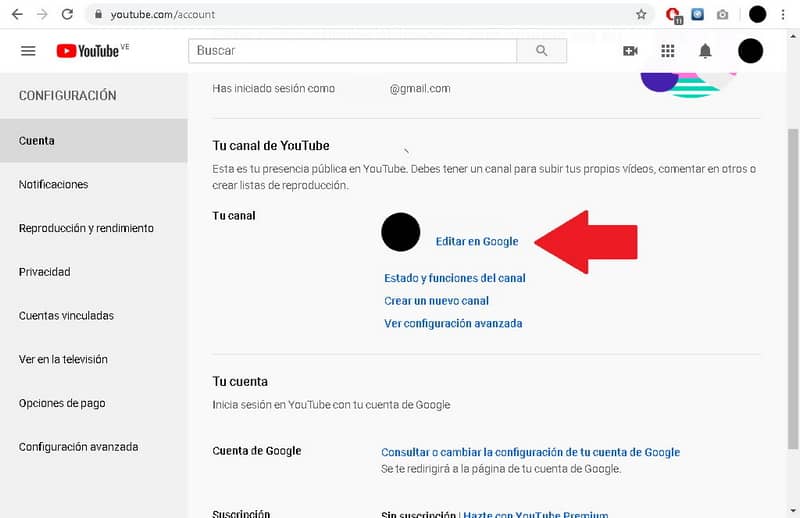Open Opciones de pago settings
Screen dimensions: 800x518
(x=94, y=403)
